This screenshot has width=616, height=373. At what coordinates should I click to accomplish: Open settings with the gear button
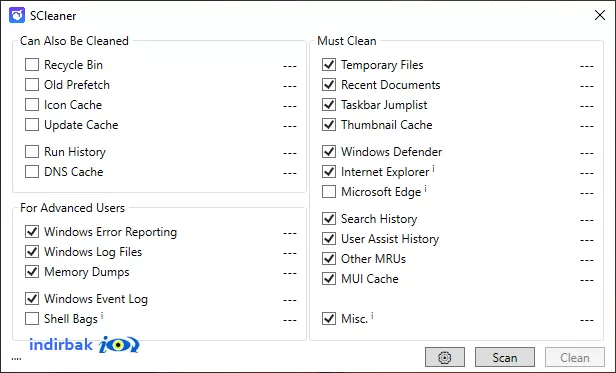pos(445,357)
